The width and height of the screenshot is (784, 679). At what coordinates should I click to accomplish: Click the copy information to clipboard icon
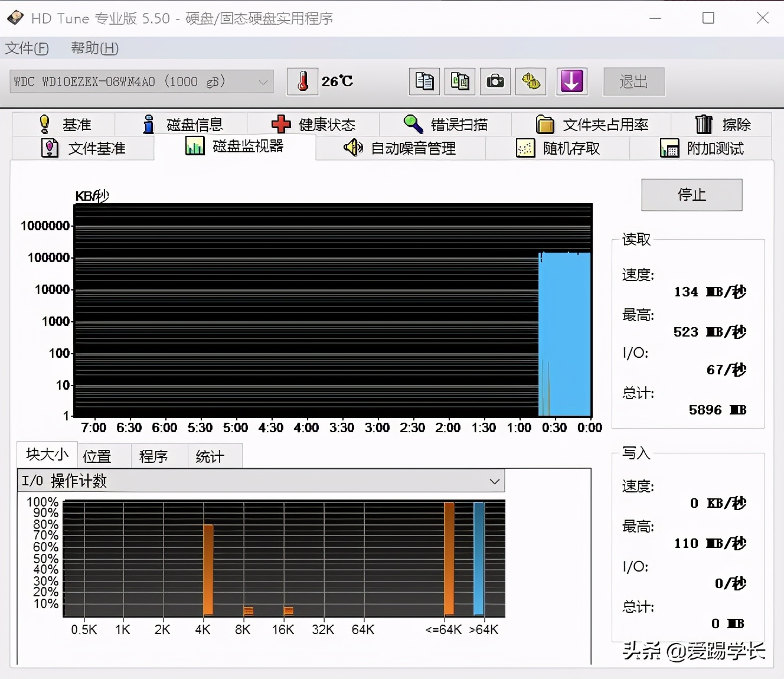[424, 81]
